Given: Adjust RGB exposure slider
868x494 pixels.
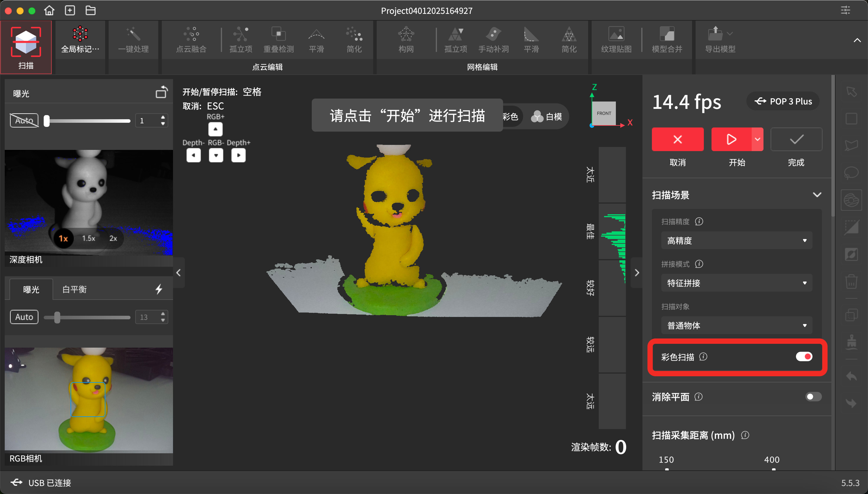Looking at the screenshot, I should [x=57, y=317].
